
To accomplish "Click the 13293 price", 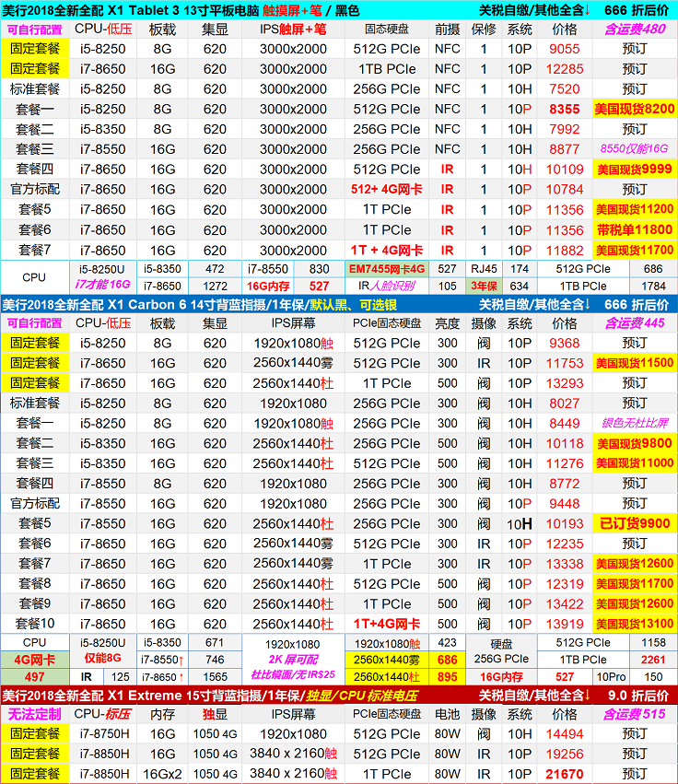I will pyautogui.click(x=565, y=383).
